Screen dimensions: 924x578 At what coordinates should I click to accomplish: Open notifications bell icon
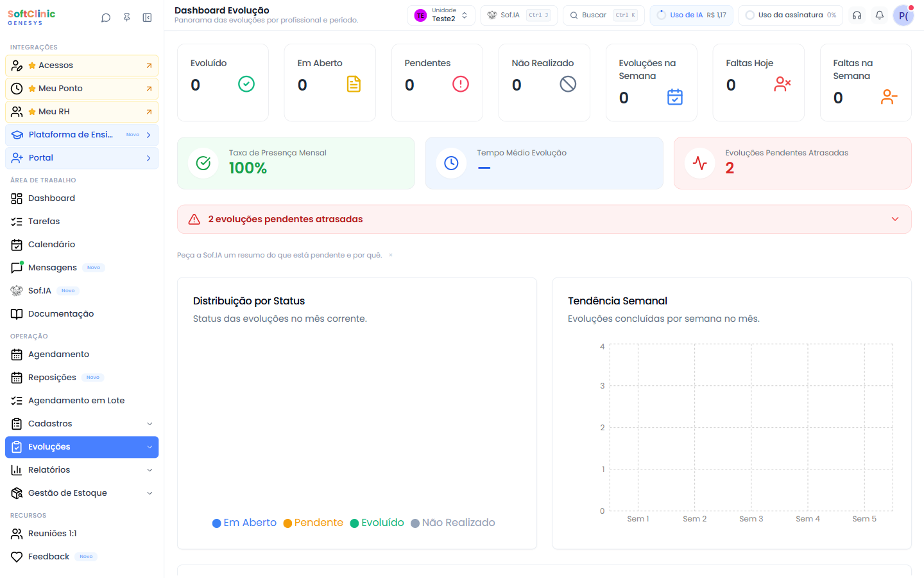[x=880, y=15]
